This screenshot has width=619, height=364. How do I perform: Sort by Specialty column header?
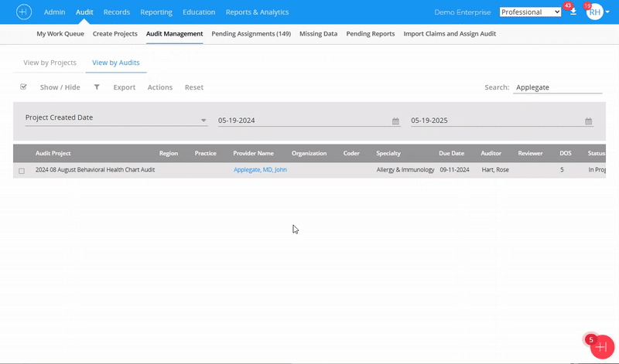(x=388, y=154)
